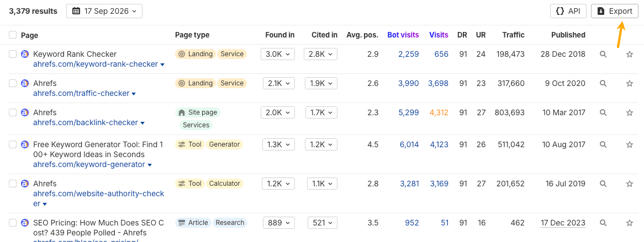Click the Calculator page type tag
Screen dimensions: 644x242
click(225, 184)
